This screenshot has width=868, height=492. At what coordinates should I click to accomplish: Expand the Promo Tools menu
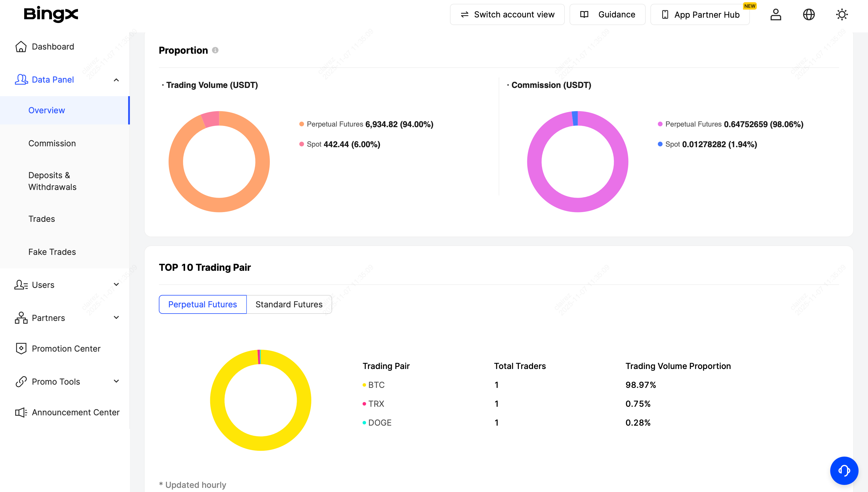pyautogui.click(x=116, y=381)
